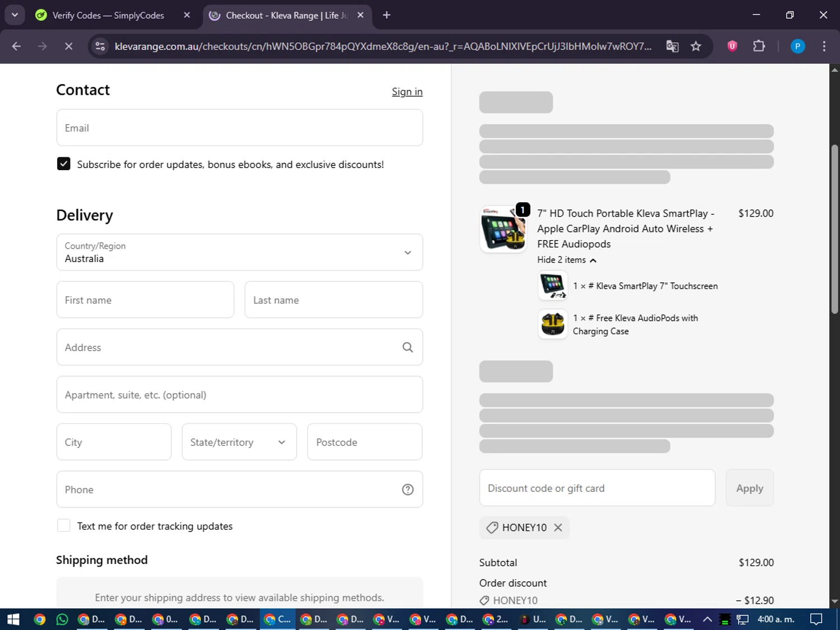Expand the State/territory dropdown
This screenshot has height=630, width=840.
(x=239, y=442)
